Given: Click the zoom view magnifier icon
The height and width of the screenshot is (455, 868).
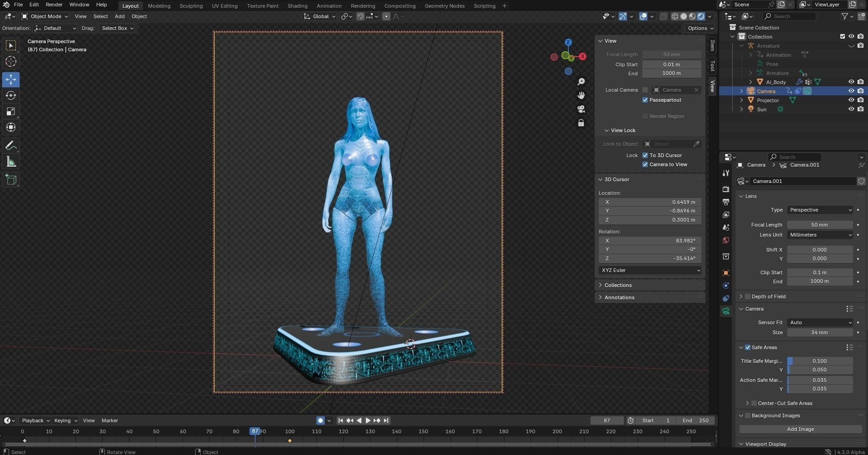Looking at the screenshot, I should [581, 82].
